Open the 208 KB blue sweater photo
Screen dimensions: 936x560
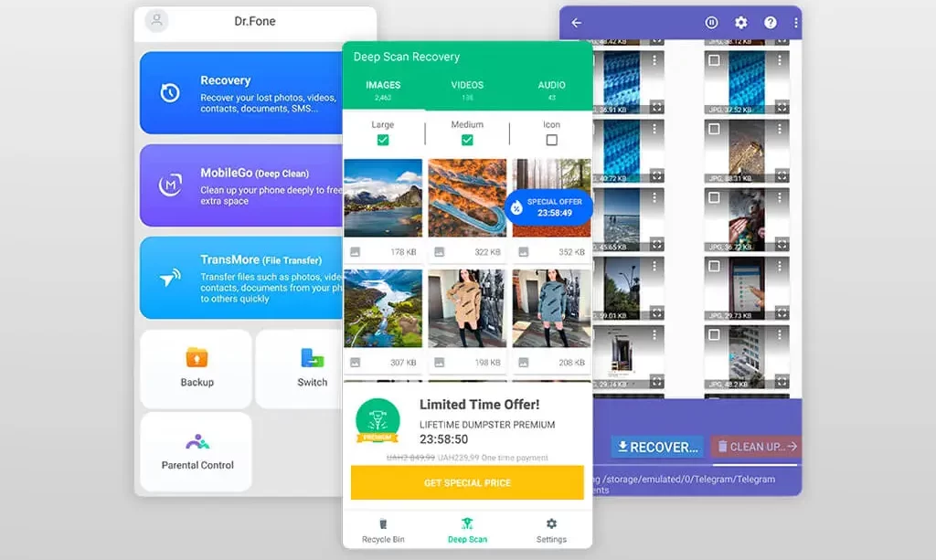pos(551,309)
